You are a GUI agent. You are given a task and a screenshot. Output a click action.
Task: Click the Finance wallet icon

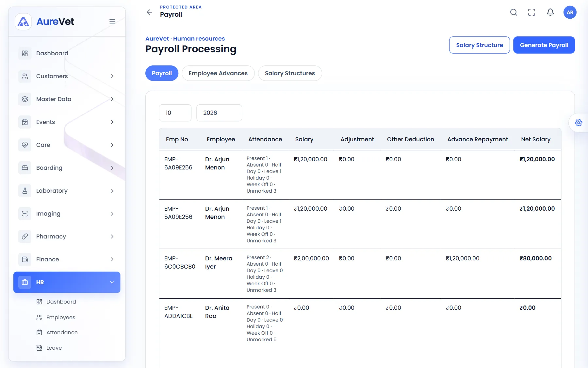click(x=25, y=259)
